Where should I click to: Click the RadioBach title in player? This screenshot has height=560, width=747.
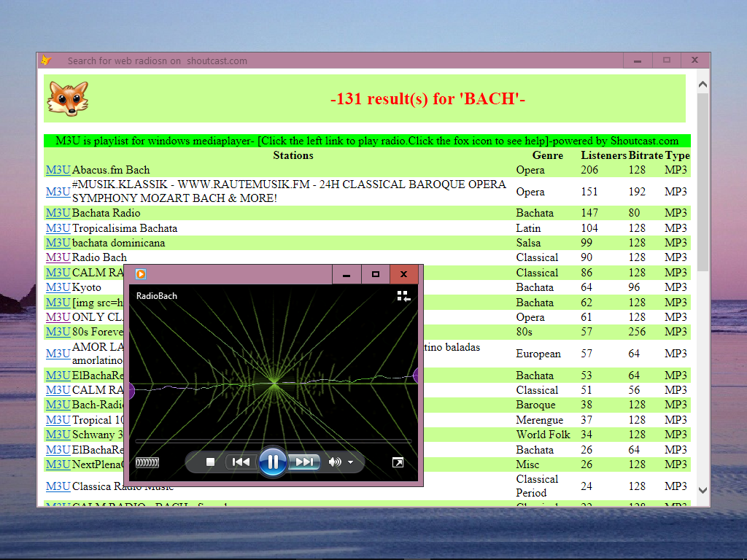[x=157, y=296]
